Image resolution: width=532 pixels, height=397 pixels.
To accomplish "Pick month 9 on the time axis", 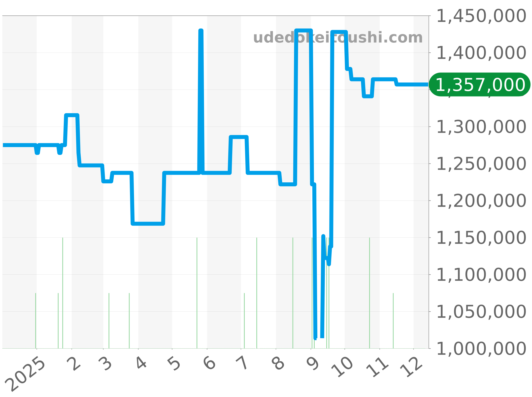I will click(313, 364).
